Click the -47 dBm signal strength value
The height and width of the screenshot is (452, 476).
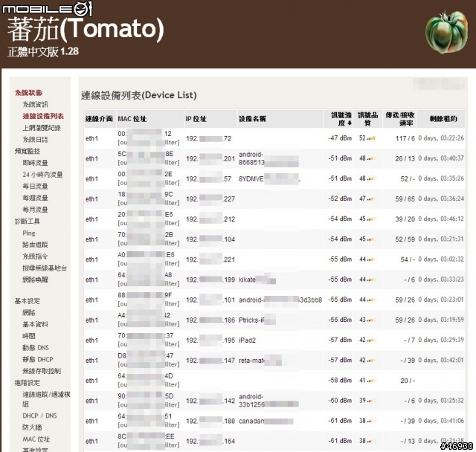pyautogui.click(x=340, y=138)
